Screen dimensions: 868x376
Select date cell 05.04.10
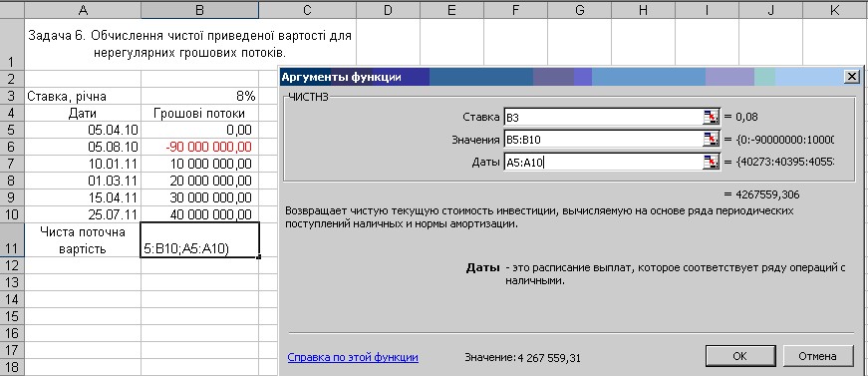click(x=83, y=130)
